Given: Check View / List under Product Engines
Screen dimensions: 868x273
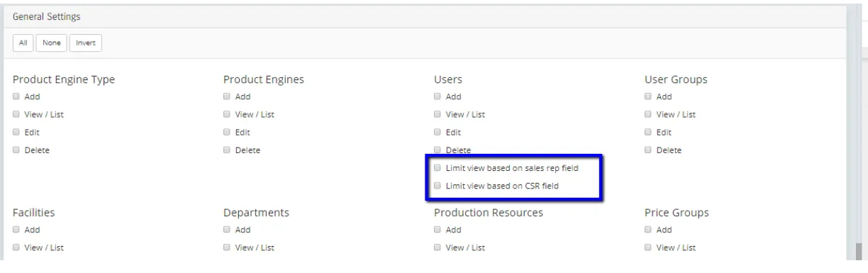Looking at the screenshot, I should coord(227,114).
